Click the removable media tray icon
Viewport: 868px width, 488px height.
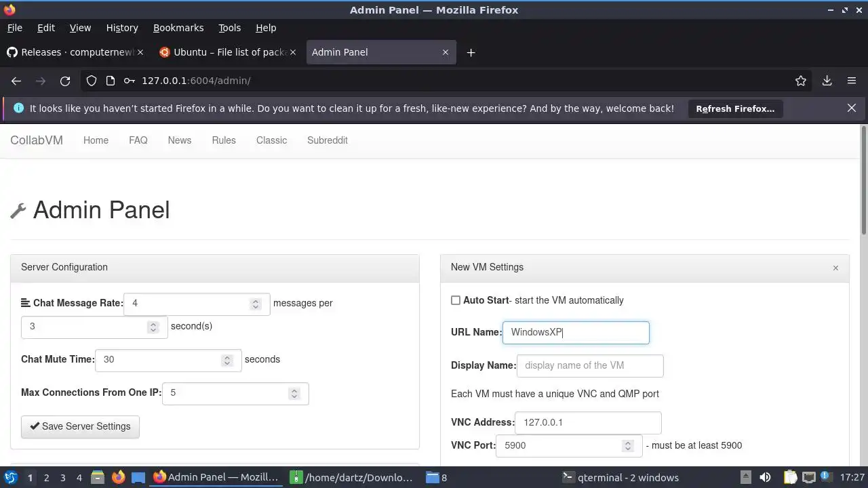click(745, 477)
